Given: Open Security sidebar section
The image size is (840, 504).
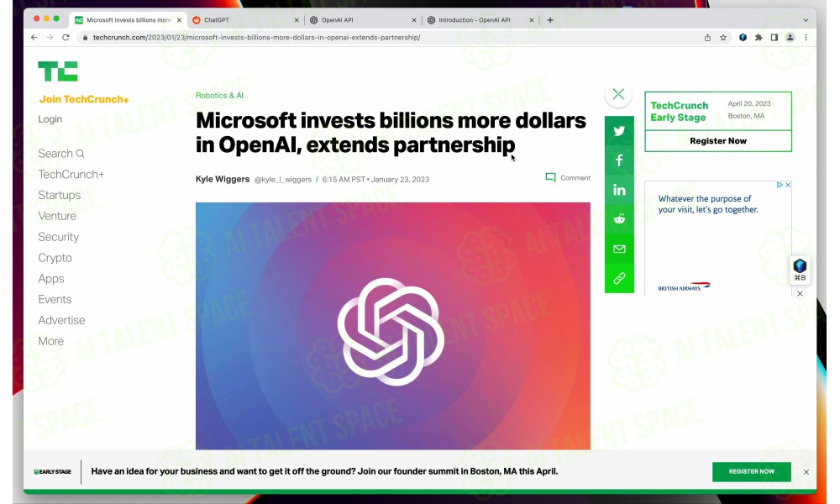Looking at the screenshot, I should coord(59,237).
